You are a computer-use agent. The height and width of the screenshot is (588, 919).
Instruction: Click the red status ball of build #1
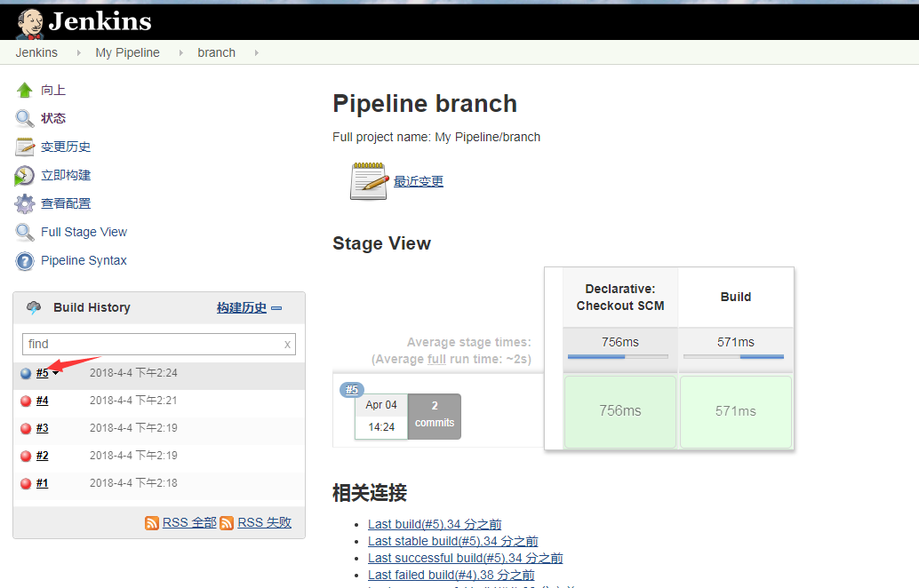coord(26,484)
